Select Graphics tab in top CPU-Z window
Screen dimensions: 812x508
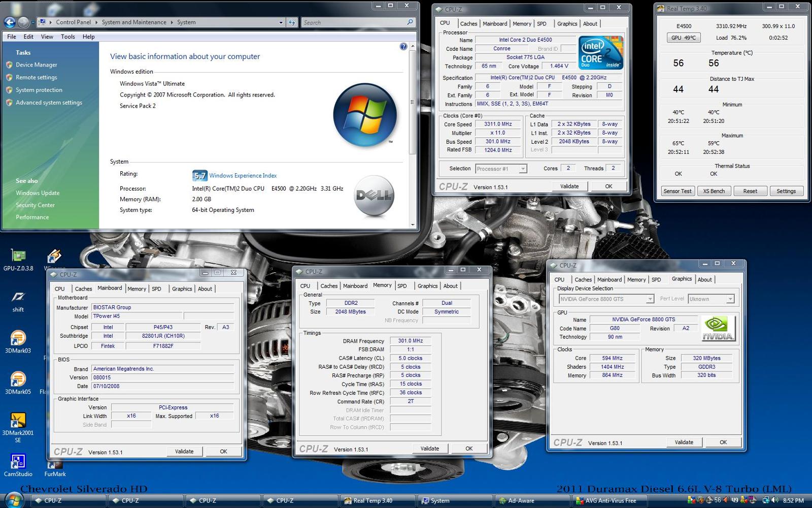point(567,24)
